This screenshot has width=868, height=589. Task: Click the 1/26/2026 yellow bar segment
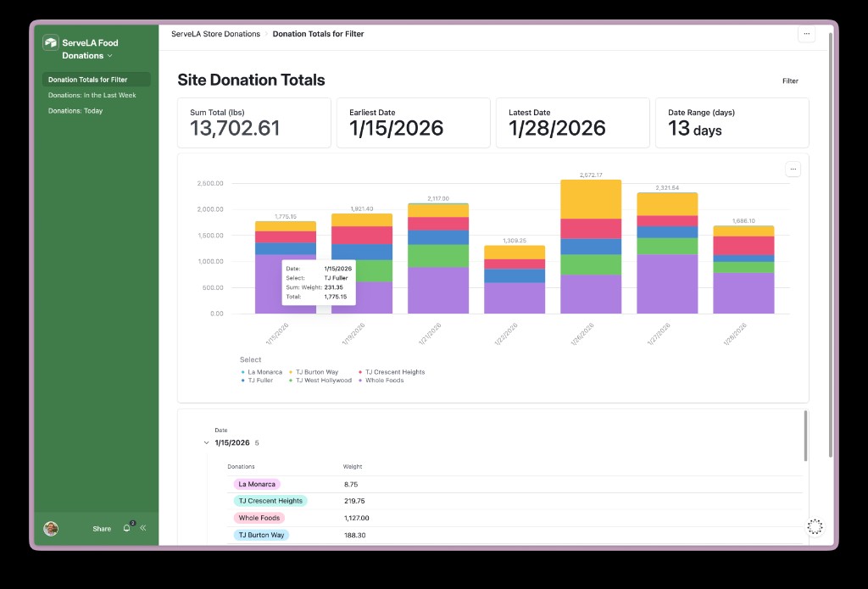(591, 199)
